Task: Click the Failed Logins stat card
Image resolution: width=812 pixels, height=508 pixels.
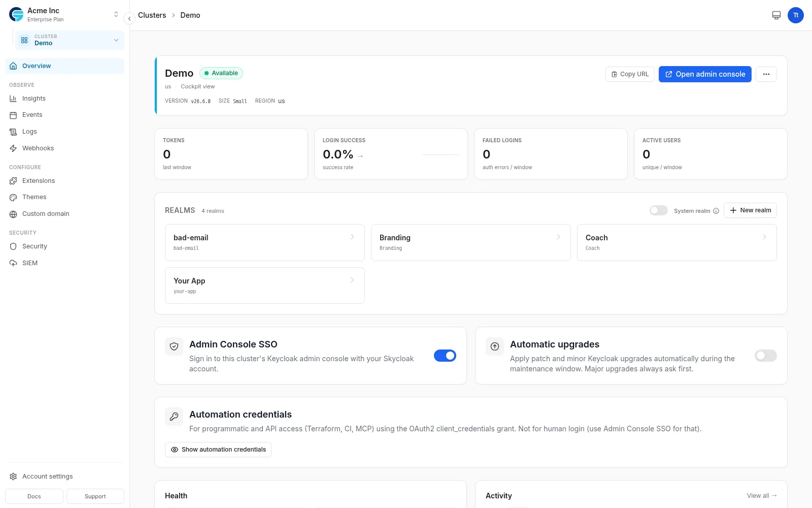Action: (x=551, y=154)
